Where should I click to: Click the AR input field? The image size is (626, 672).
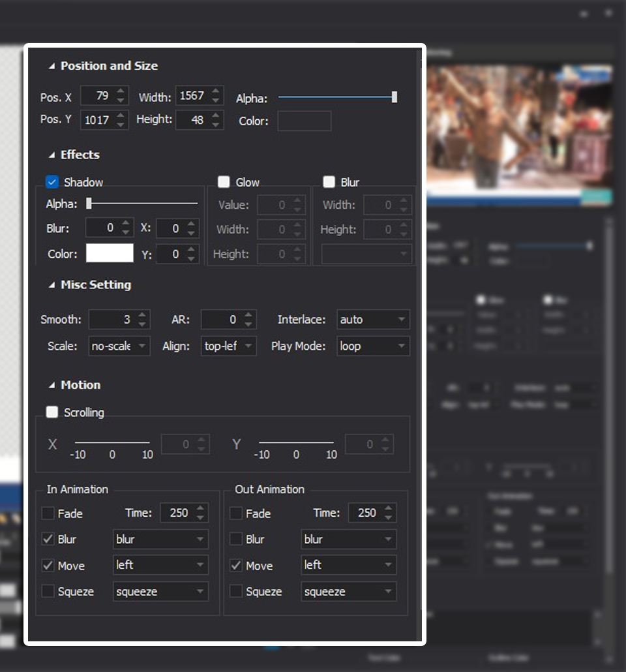tap(222, 320)
